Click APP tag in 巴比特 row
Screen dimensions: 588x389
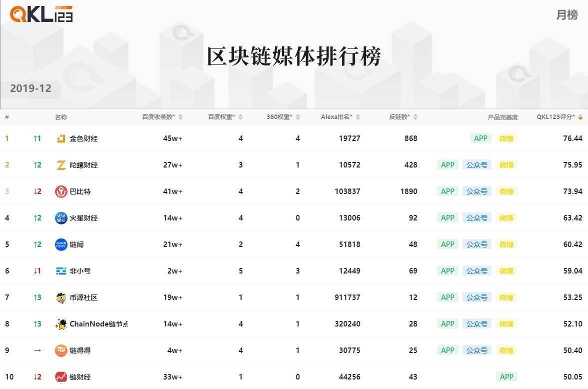click(447, 191)
